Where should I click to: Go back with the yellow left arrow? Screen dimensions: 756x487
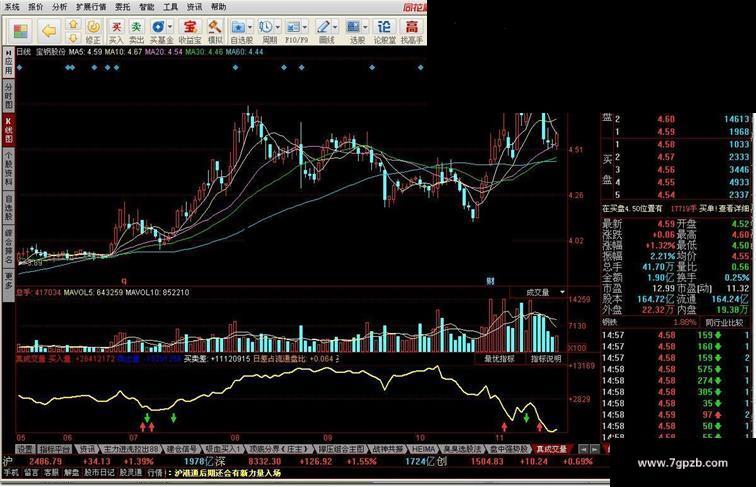click(49, 31)
